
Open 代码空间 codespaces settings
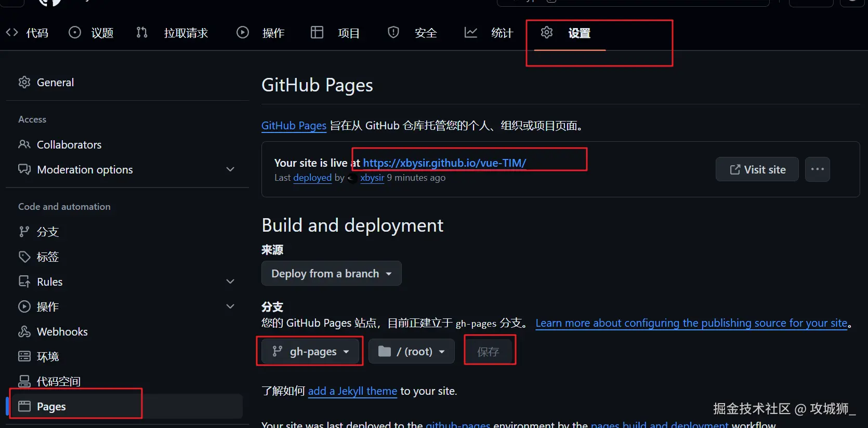point(127,381)
